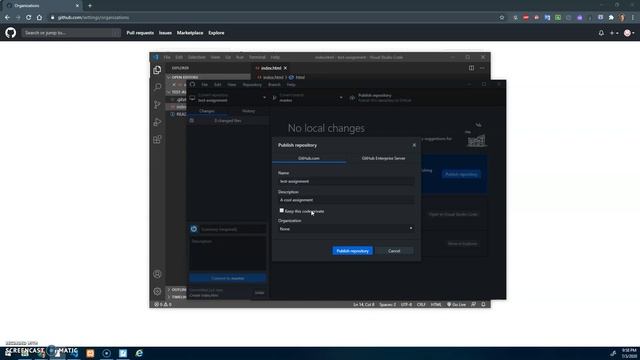Click Publish repository in GitHub Desktop toolbar
The image size is (640, 360).
384,98
